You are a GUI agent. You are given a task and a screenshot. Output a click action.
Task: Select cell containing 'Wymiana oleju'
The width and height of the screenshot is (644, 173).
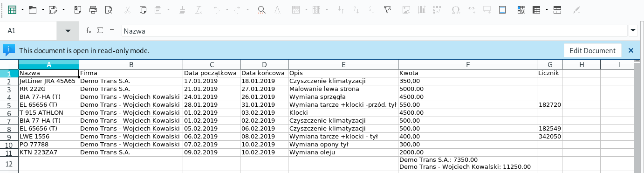click(x=343, y=152)
